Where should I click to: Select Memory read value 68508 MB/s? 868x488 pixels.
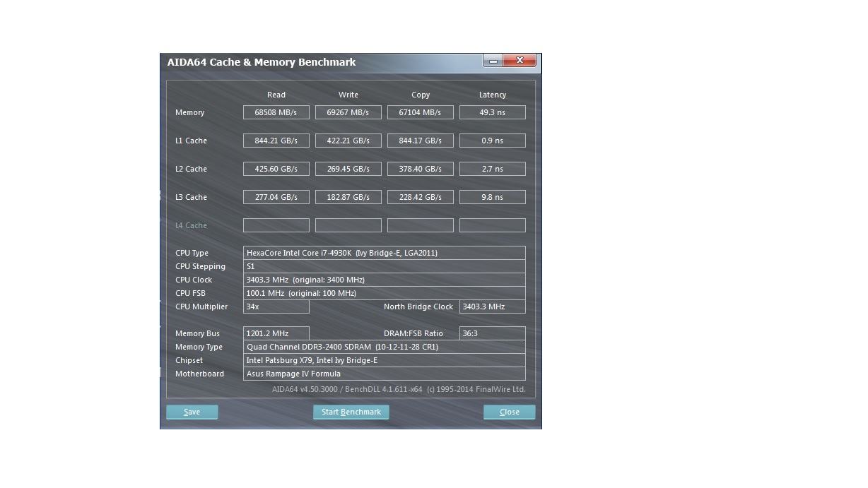276,112
